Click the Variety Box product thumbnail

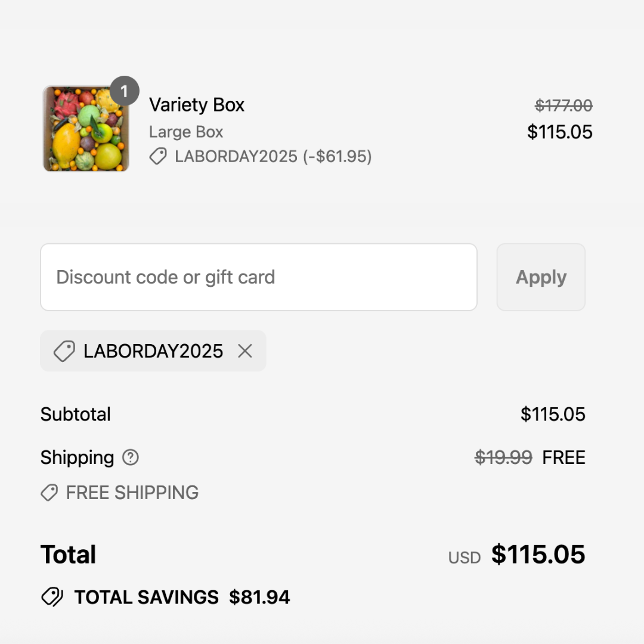[x=86, y=129]
